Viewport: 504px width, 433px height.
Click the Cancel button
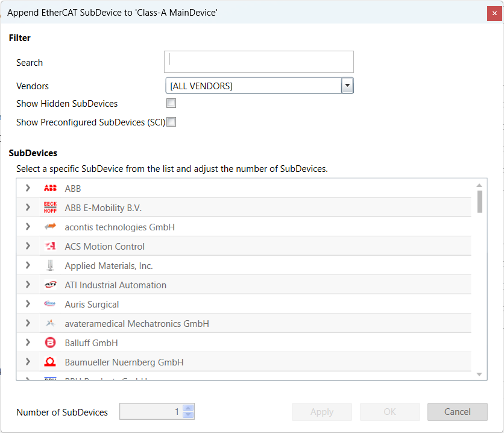pos(457,412)
